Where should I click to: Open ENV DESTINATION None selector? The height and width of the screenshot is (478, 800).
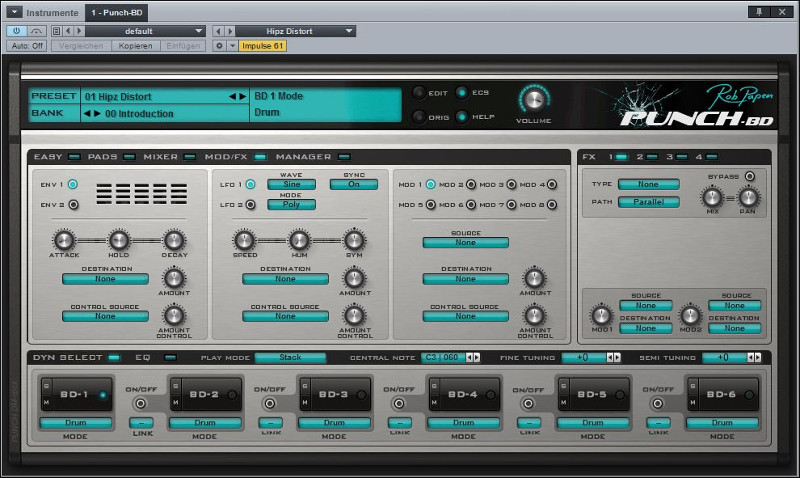tap(105, 279)
